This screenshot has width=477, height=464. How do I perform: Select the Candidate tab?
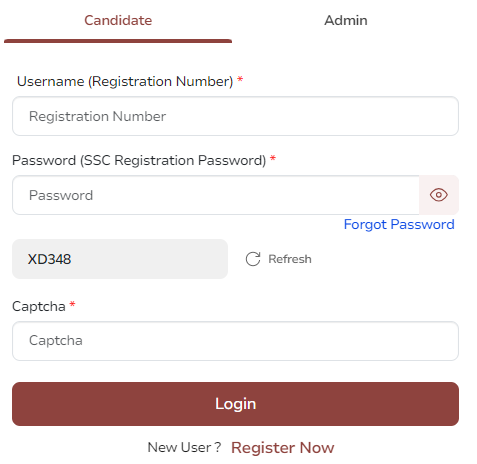[x=118, y=20]
